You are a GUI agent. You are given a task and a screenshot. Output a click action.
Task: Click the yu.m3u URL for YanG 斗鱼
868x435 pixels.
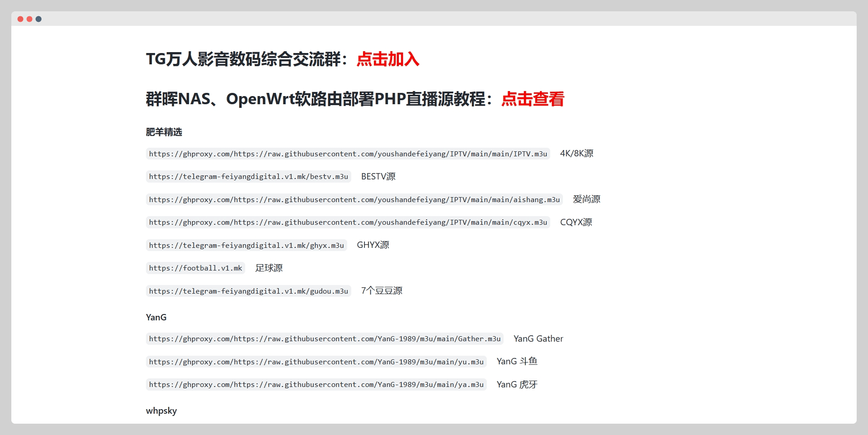pyautogui.click(x=316, y=362)
